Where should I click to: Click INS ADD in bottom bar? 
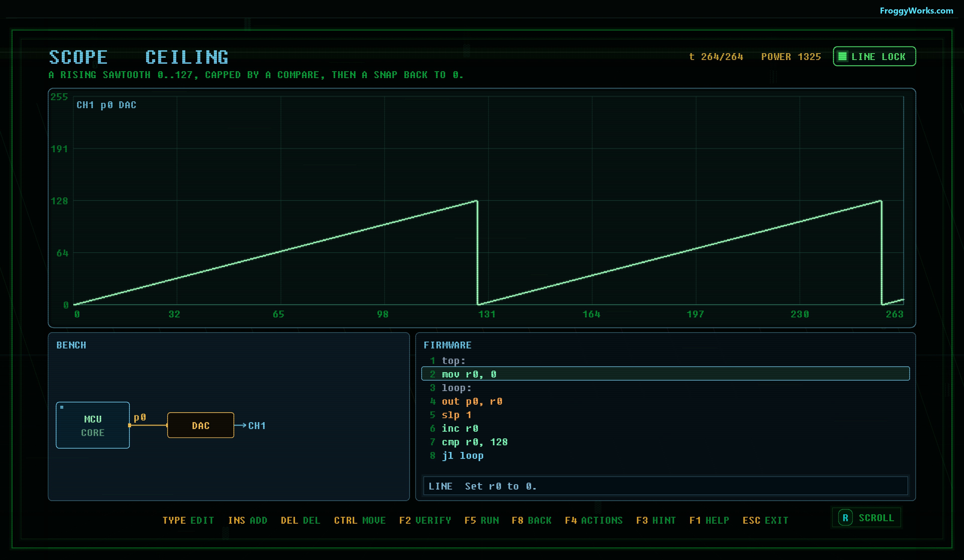pos(248,520)
